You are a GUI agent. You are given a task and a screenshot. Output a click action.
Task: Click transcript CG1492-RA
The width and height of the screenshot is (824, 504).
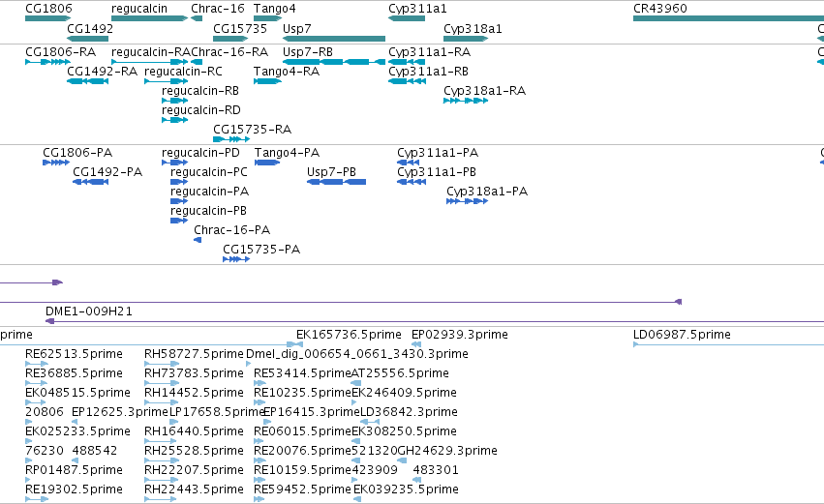[x=102, y=72]
